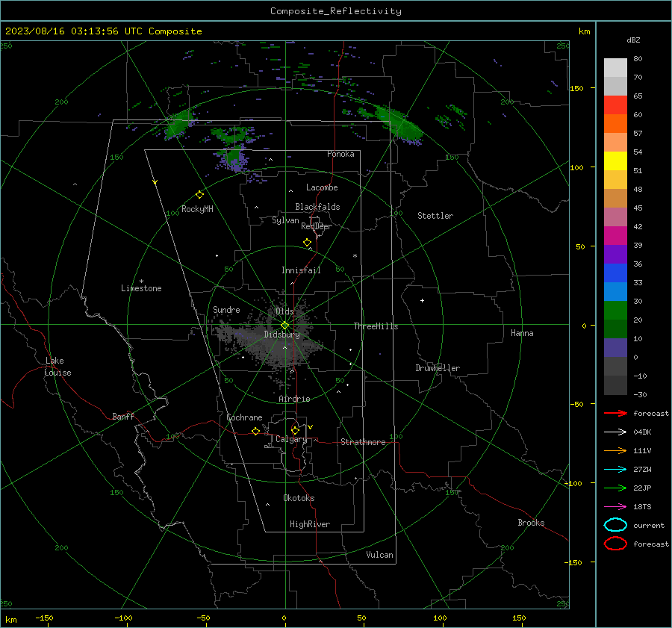Viewport: 672px width, 628px height.
Task: Click the Lake Louise label
Action: tap(57, 367)
